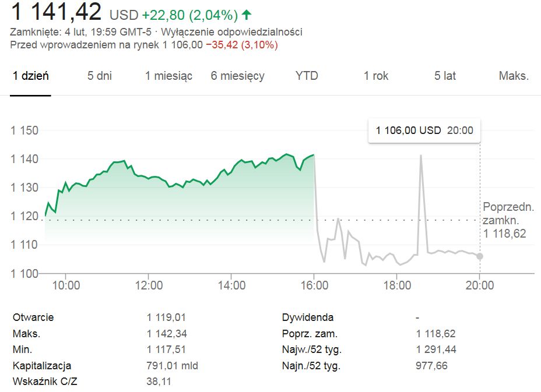Click the "Poprzedn. zamkn." previous close label

[x=508, y=213]
